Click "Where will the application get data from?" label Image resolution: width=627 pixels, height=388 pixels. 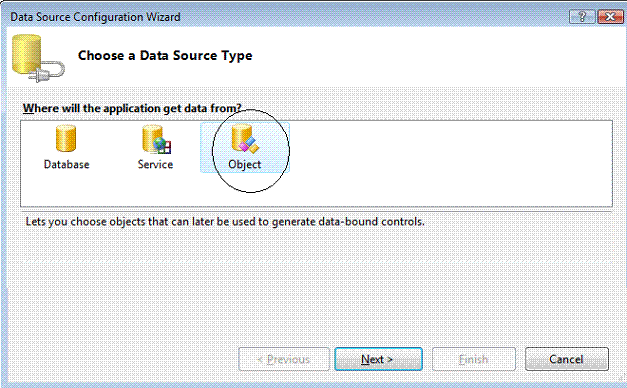tap(132, 108)
